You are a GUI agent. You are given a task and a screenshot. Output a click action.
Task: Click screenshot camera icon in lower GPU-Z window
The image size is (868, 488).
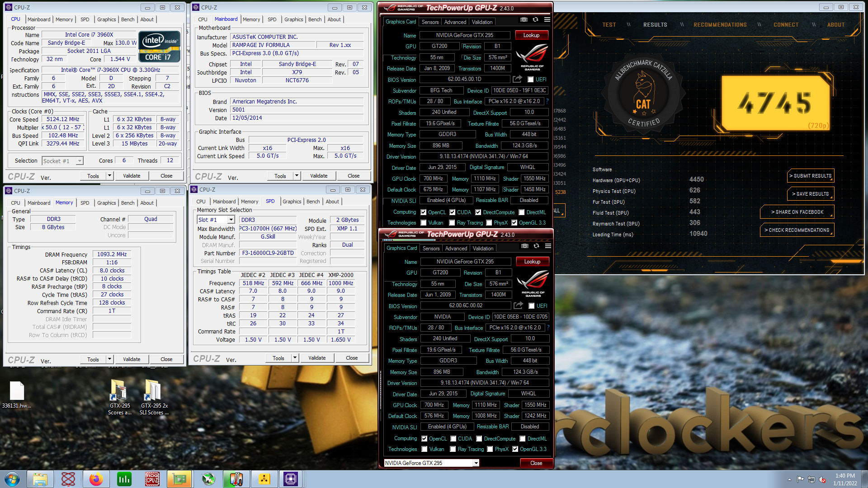pos(524,246)
